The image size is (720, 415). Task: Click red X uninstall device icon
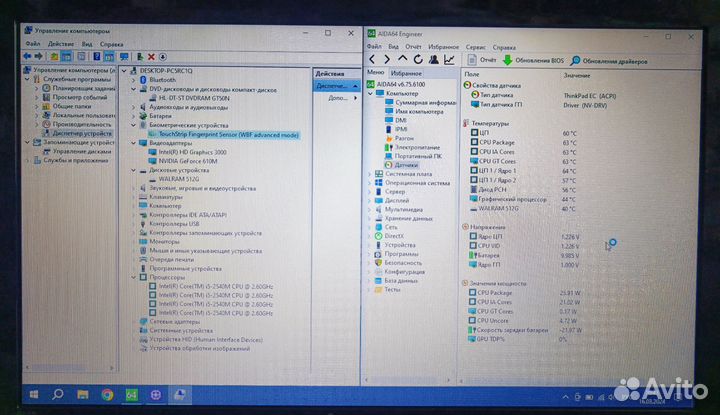coord(151,57)
